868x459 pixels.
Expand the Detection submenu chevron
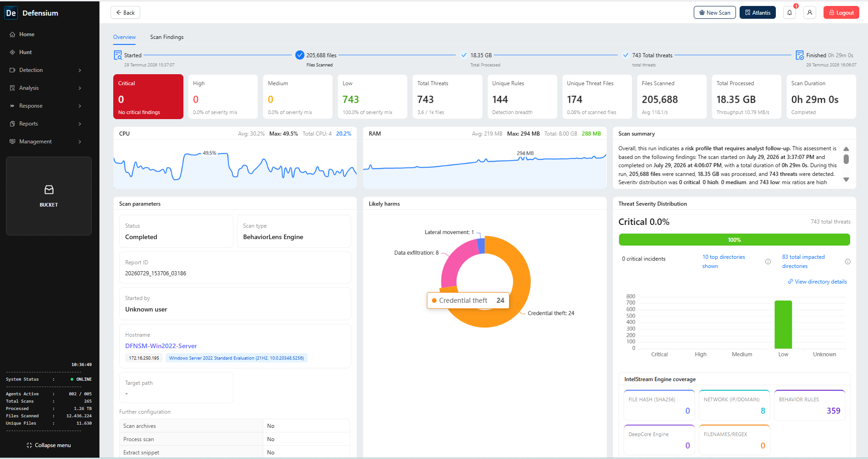80,70
